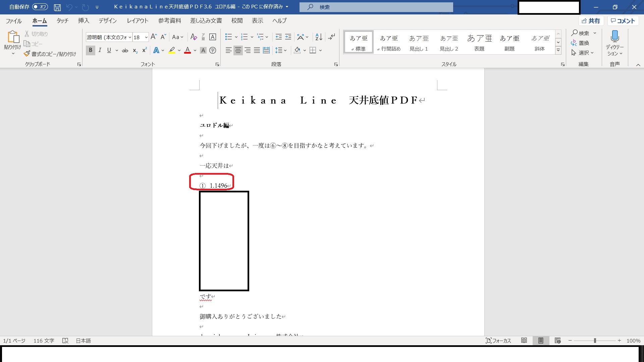Click the コメント button
The image size is (644, 362).
click(x=623, y=21)
